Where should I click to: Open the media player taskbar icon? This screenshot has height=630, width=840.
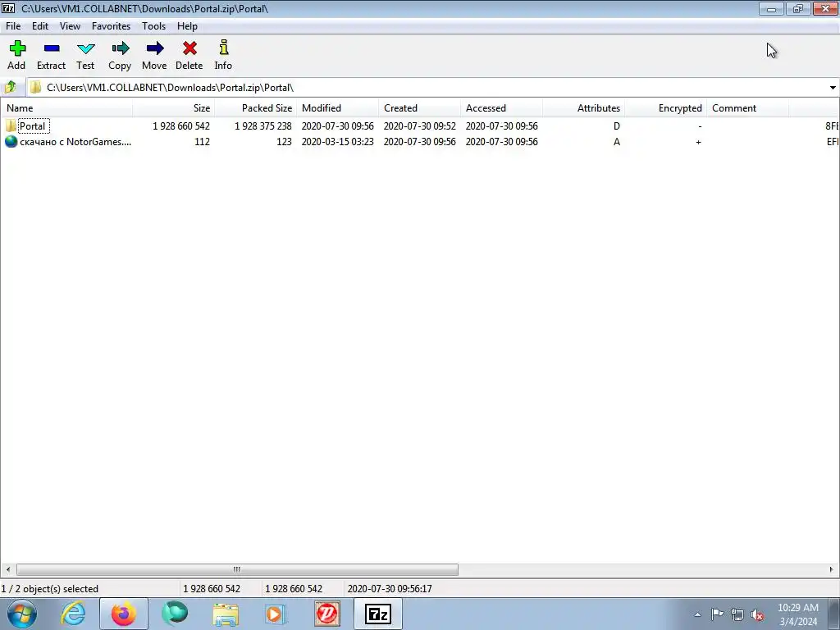point(276,614)
